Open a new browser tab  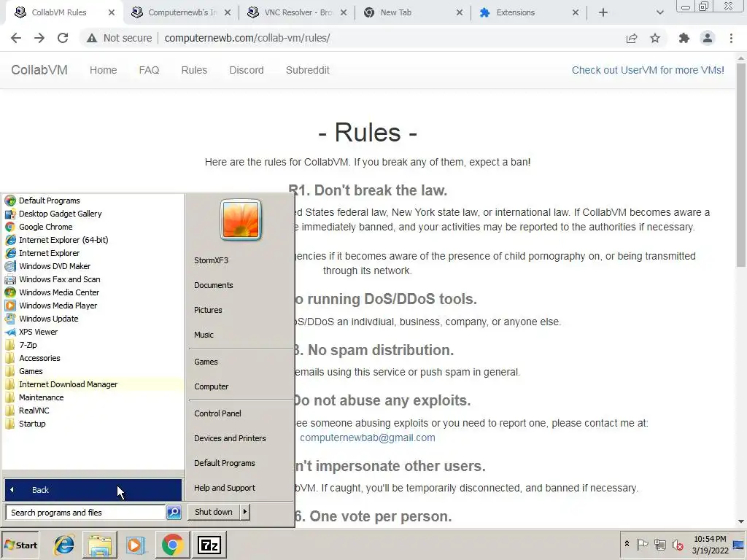(603, 13)
